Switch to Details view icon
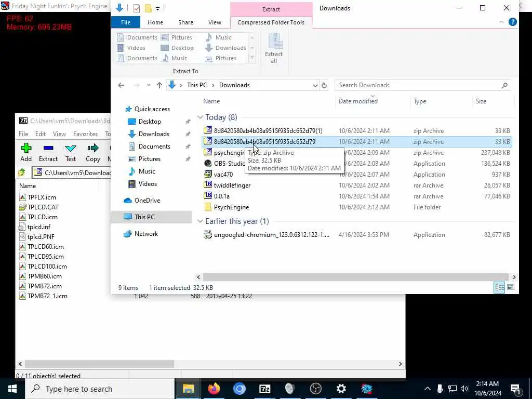Viewport: 532px width, 399px height. (x=499, y=287)
